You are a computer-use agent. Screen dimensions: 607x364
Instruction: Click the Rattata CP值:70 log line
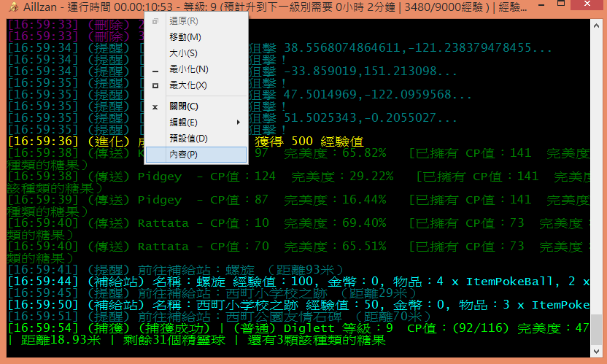(x=299, y=247)
